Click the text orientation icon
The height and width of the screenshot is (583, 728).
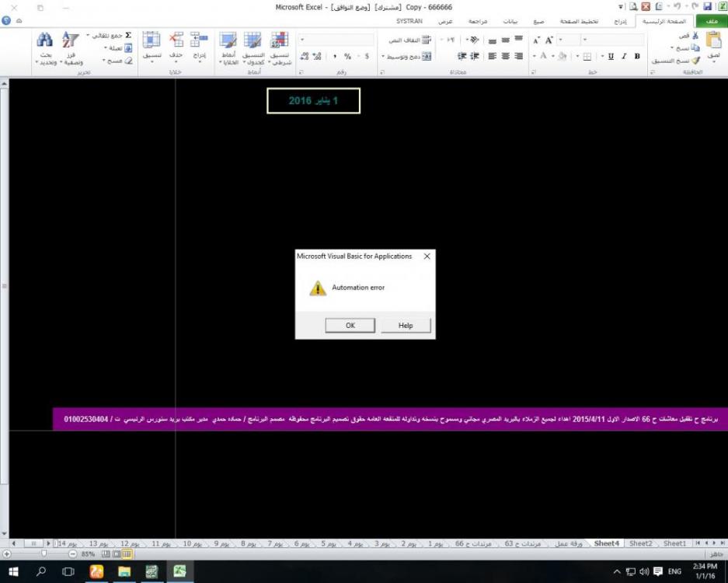click(473, 40)
